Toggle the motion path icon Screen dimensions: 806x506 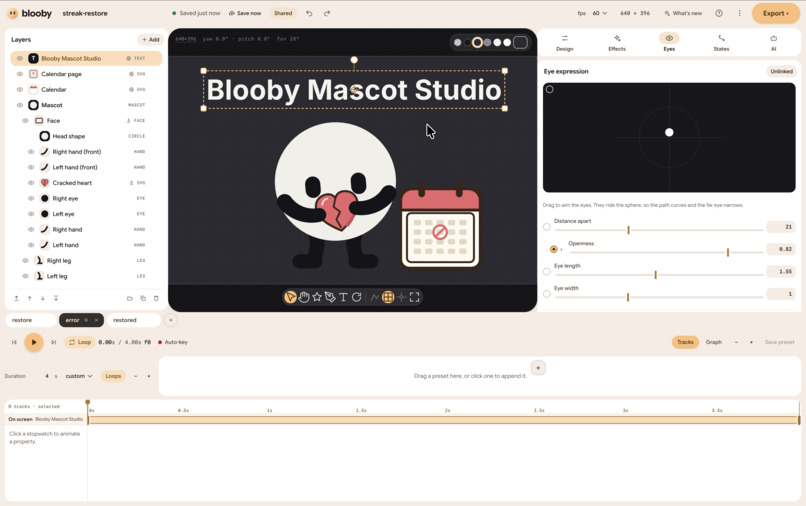[375, 297]
